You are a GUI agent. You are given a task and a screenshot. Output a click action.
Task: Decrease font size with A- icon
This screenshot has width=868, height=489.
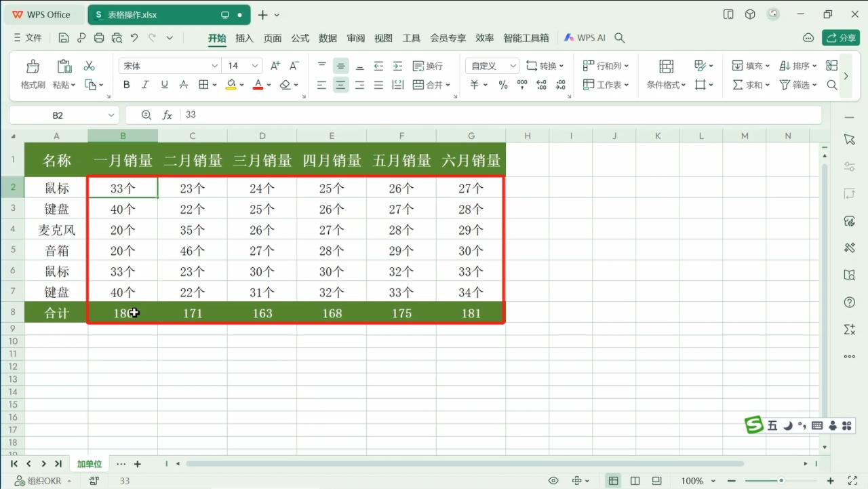[x=294, y=66]
